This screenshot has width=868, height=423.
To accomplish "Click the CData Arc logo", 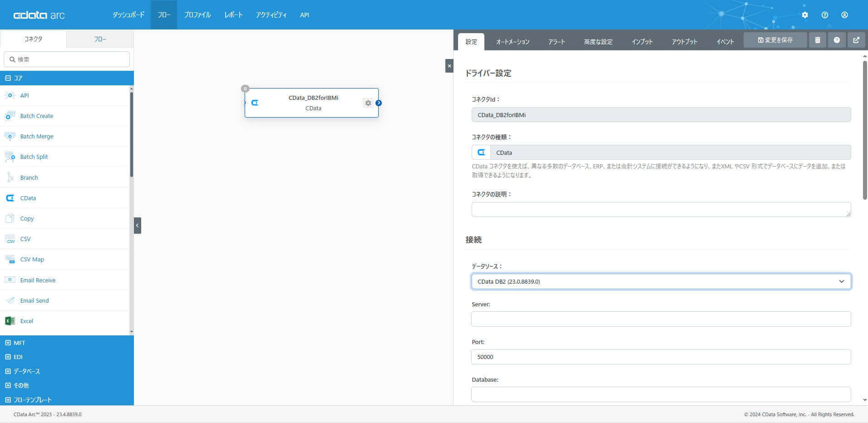I will pyautogui.click(x=39, y=15).
